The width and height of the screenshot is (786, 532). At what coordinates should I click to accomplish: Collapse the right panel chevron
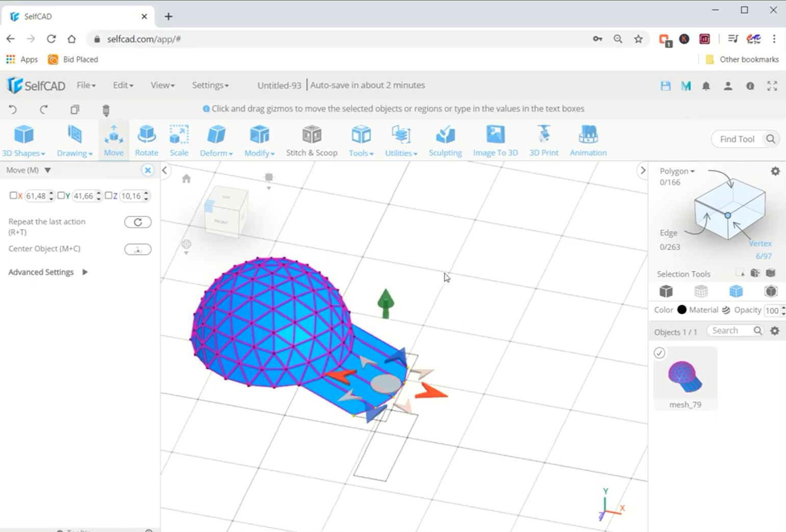pyautogui.click(x=643, y=170)
